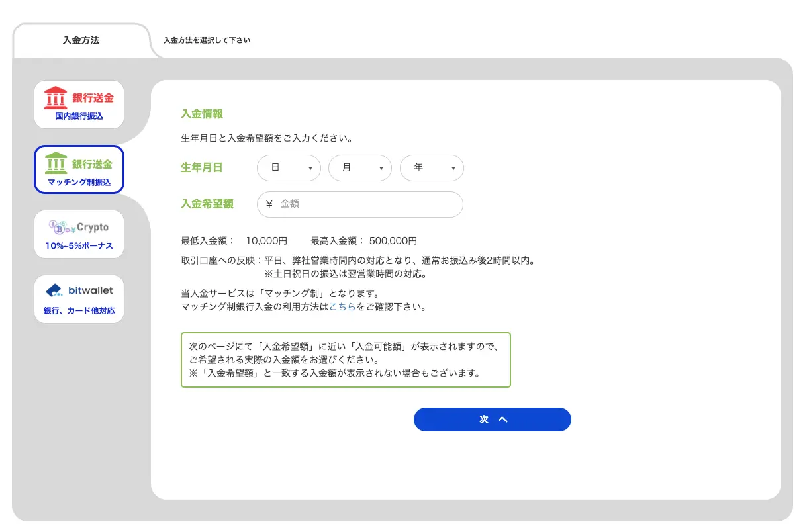The width and height of the screenshot is (805, 532).
Task: Click the bitwallet logo icon
Action: pos(54,290)
